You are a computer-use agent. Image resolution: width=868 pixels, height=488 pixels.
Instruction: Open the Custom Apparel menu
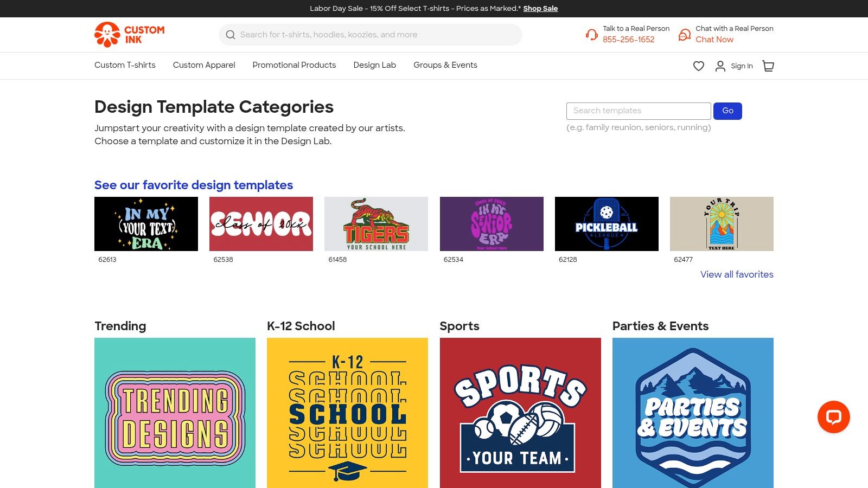coord(204,65)
